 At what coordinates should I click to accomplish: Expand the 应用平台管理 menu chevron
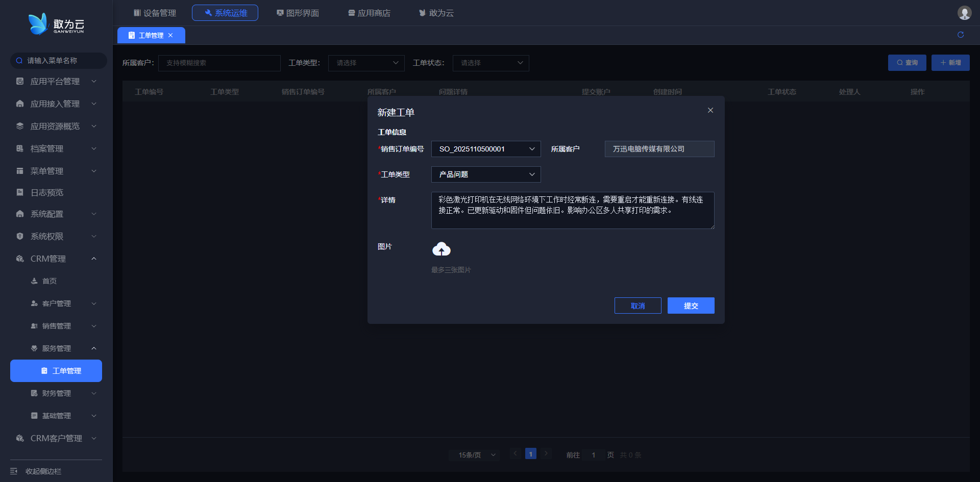[x=94, y=81]
